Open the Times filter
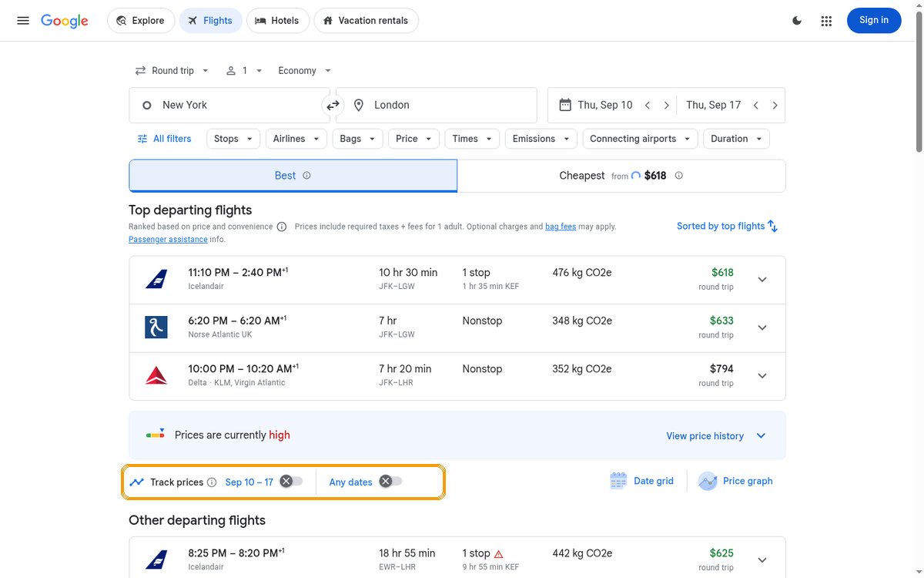Image resolution: width=924 pixels, height=578 pixels. point(472,139)
